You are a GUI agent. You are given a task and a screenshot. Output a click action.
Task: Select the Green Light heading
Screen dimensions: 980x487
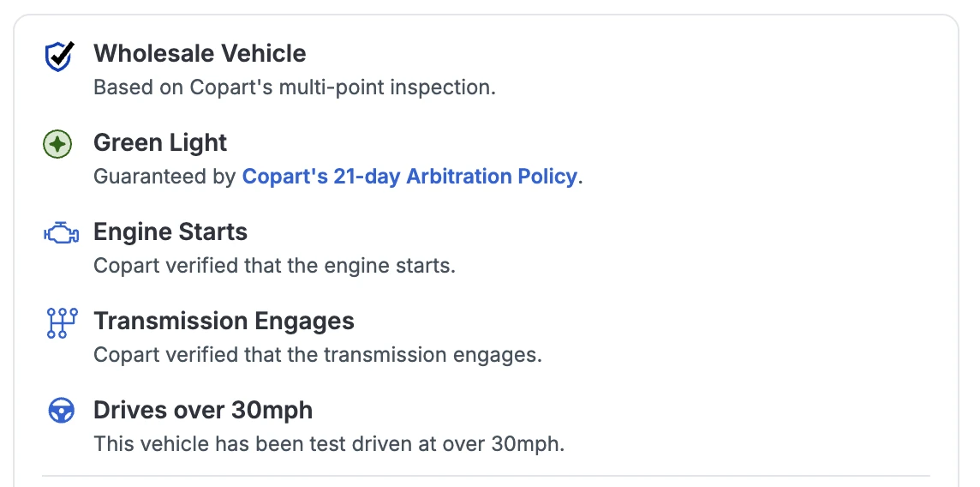coord(160,142)
